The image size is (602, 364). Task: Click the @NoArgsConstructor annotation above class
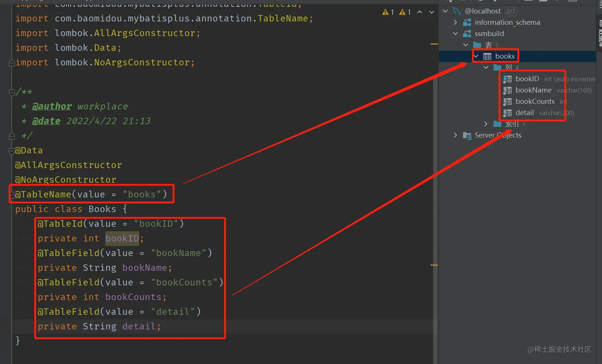coord(66,180)
